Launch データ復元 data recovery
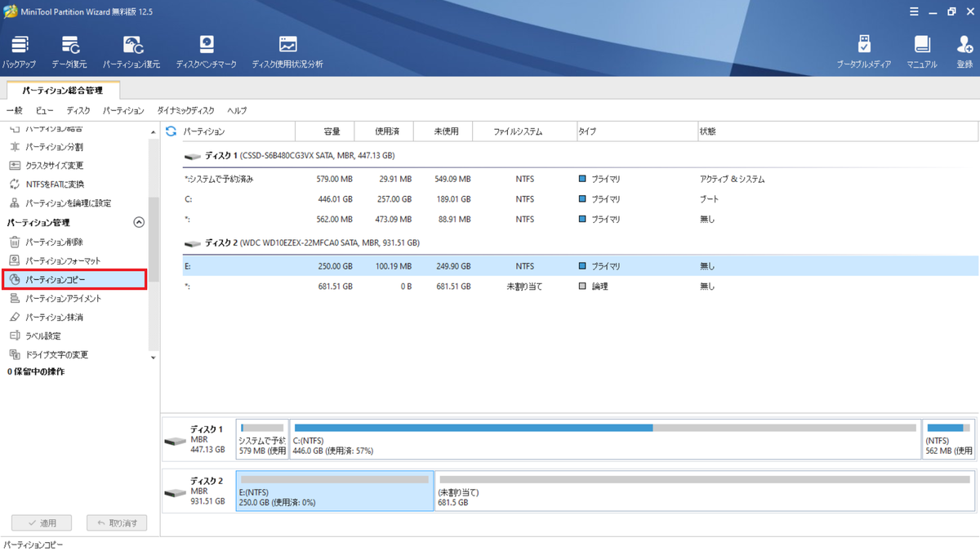 click(69, 51)
